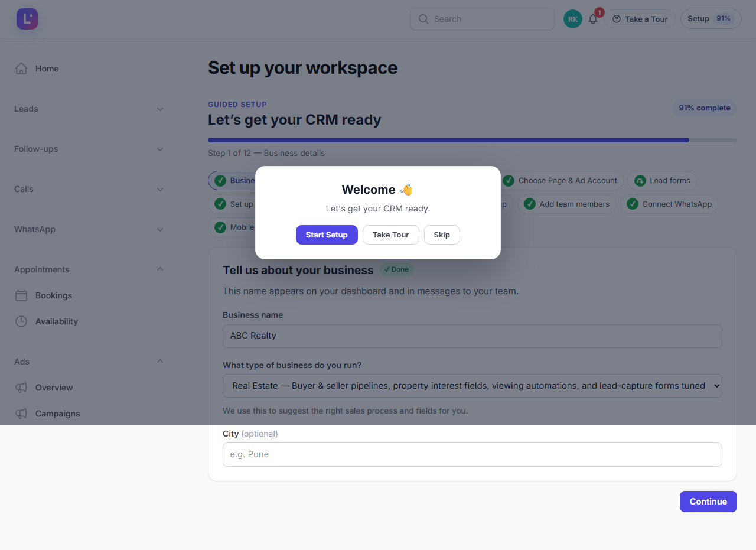Click the 'Step 1 of 12 — Business details' text
The image size is (756, 550).
[266, 153]
